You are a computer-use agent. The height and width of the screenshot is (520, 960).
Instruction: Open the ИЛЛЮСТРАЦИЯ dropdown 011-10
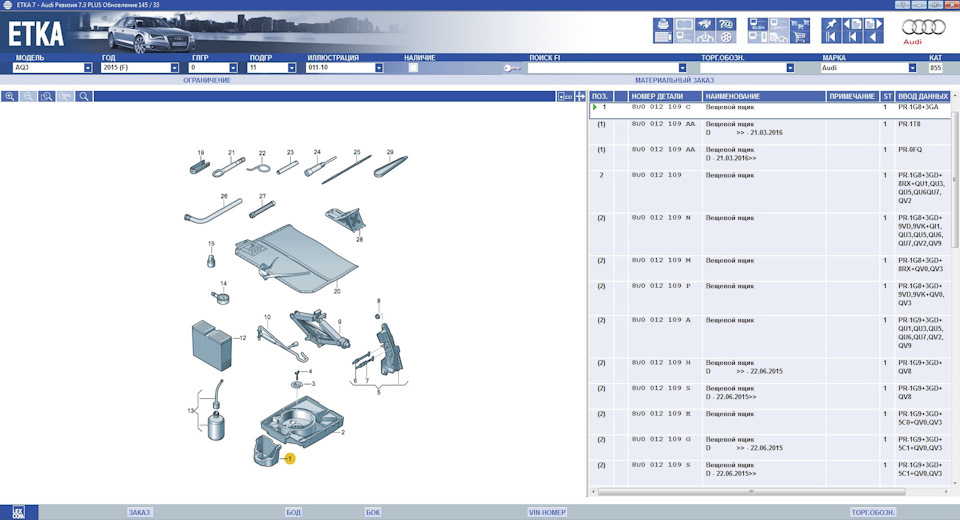click(379, 68)
